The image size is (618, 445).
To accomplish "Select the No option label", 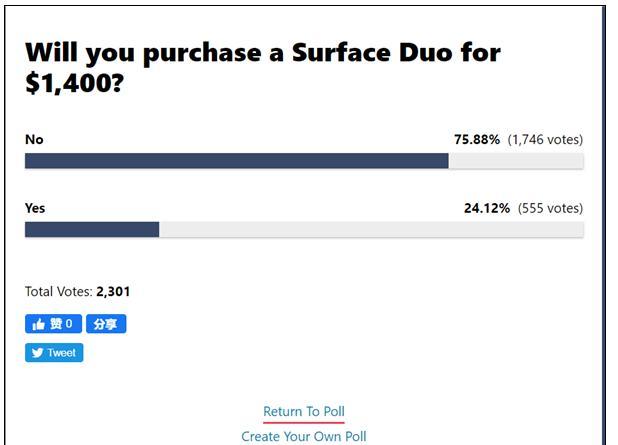I will pyautogui.click(x=34, y=140).
